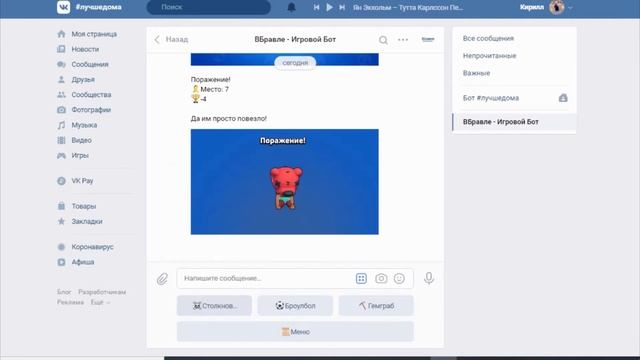Expand the profile dropdown arrow
This screenshot has height=360, width=640.
click(570, 8)
